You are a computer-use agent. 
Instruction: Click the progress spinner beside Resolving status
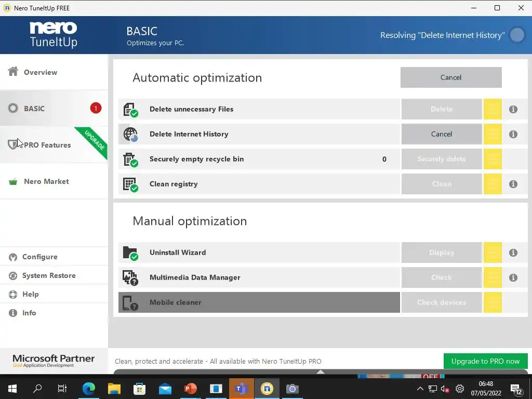517,35
